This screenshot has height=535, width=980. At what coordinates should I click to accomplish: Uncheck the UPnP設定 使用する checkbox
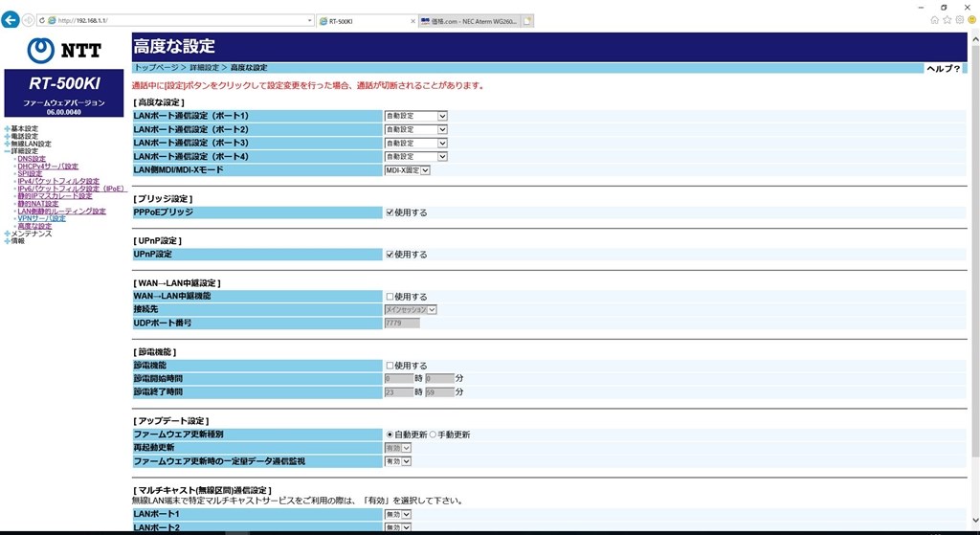click(x=390, y=255)
